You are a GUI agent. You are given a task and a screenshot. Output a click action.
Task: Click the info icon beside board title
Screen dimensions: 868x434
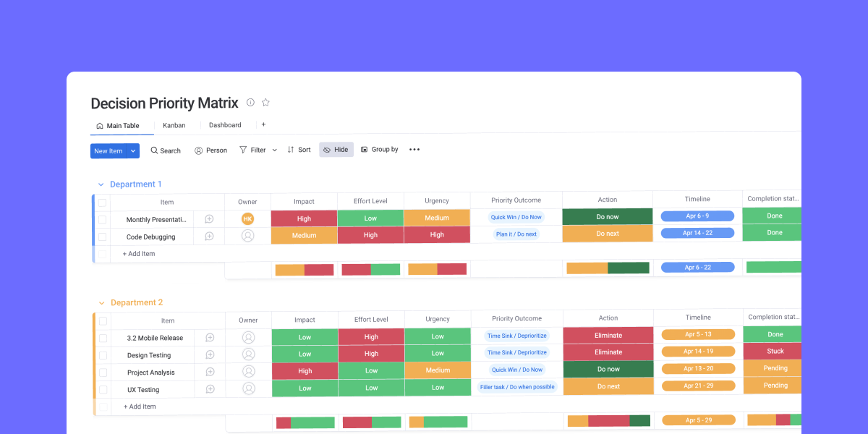point(250,103)
